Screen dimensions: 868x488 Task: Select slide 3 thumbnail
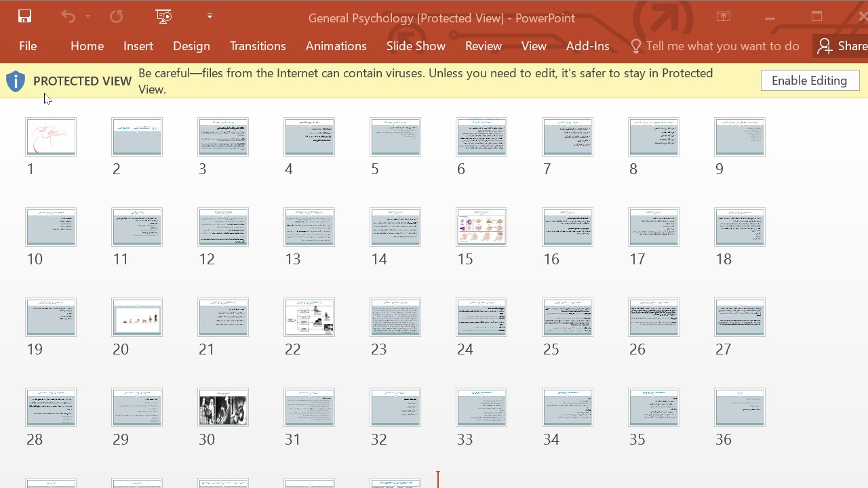(223, 137)
